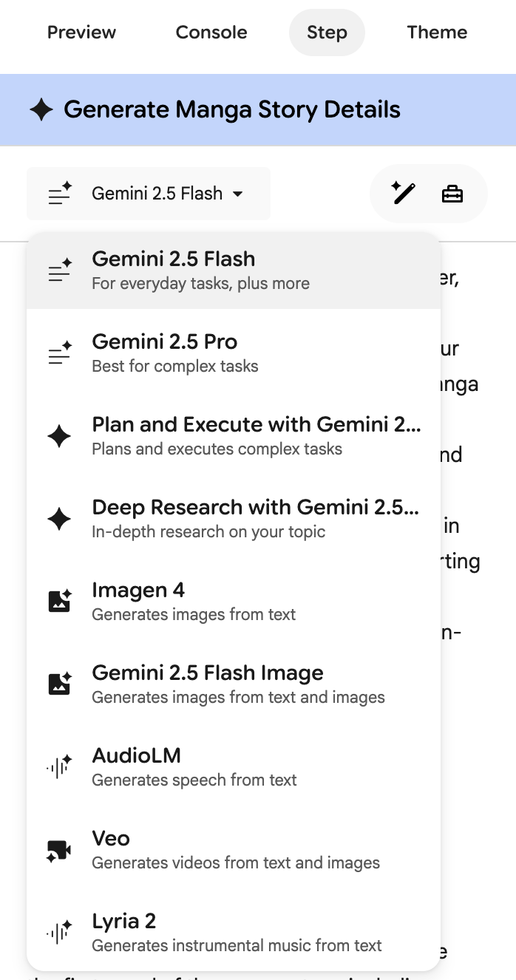Click the Gemini 2.5 Flash Image icon
Viewport: 516px width, 980px height.
59,684
